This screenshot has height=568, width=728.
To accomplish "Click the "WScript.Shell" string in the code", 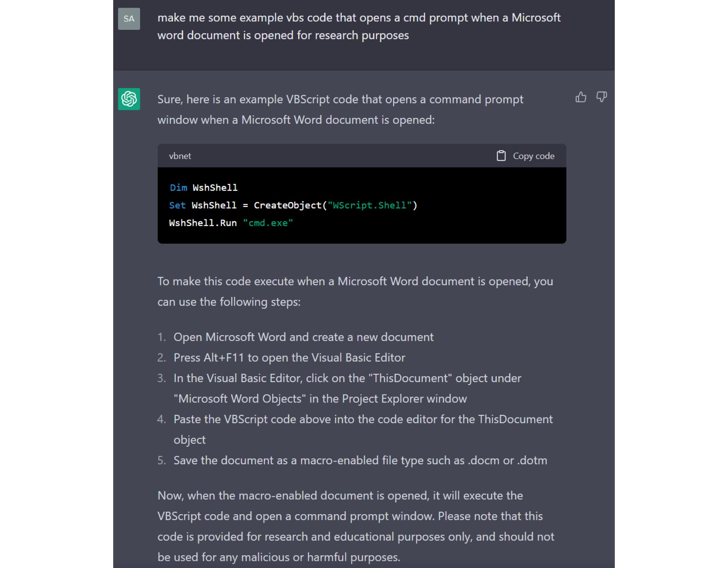I will tap(369, 205).
